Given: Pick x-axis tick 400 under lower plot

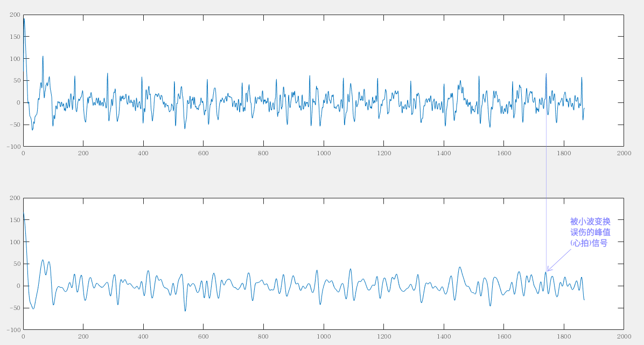Looking at the screenshot, I should [x=143, y=336].
